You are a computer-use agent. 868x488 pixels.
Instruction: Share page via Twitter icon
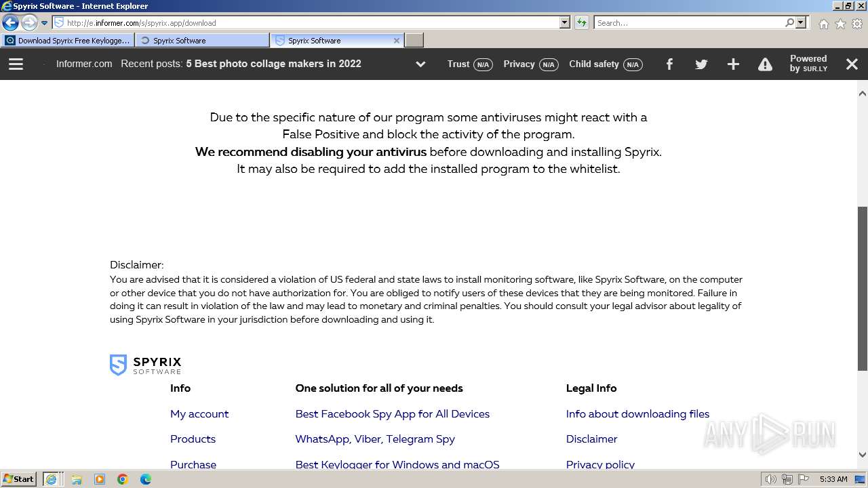click(x=701, y=64)
